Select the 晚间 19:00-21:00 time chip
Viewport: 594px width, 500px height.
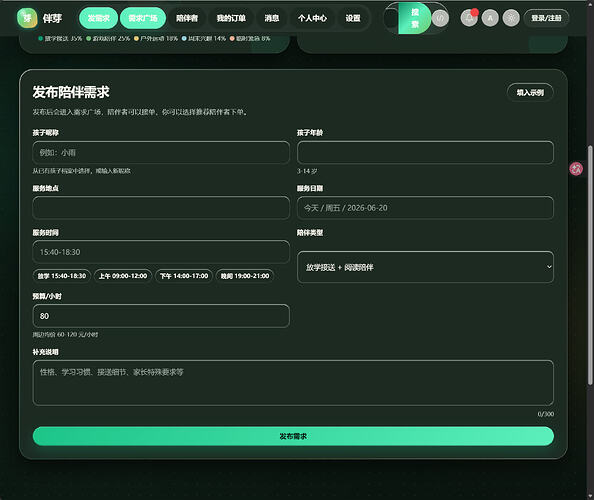pos(245,276)
